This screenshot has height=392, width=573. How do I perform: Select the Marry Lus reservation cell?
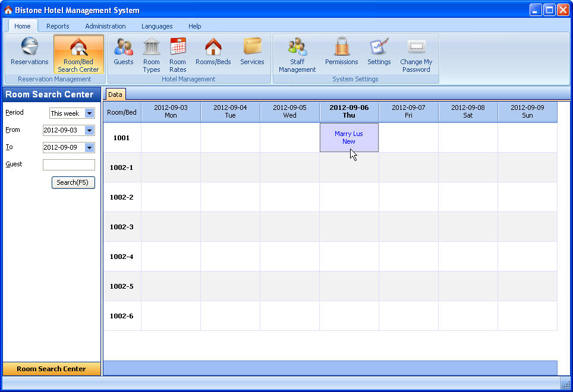click(349, 138)
